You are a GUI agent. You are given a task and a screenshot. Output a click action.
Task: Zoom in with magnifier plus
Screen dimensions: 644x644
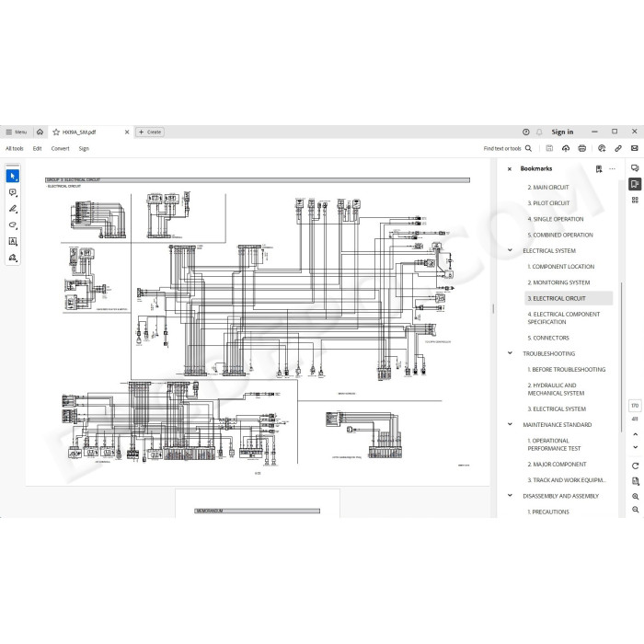[x=635, y=497]
